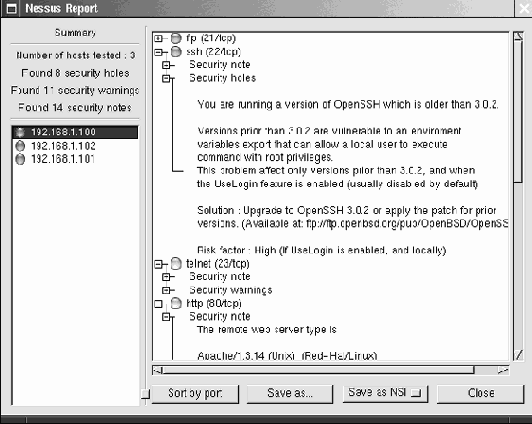Click the Save as... button
The height and width of the screenshot is (424, 532).
[290, 393]
